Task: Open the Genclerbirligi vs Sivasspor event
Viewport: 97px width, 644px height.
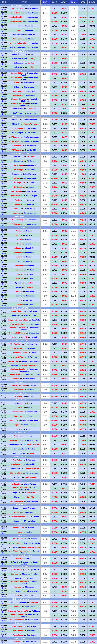Action: (x=24, y=220)
